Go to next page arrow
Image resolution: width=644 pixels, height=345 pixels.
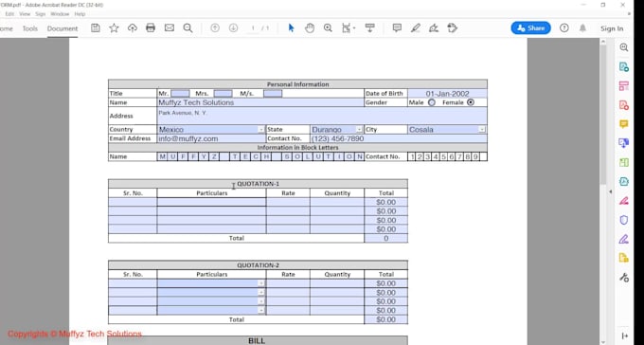[x=233, y=28]
